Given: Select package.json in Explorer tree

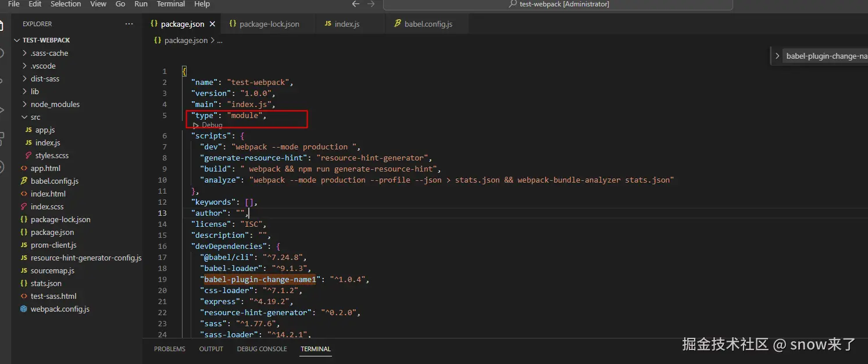Looking at the screenshot, I should pyautogui.click(x=78, y=232).
